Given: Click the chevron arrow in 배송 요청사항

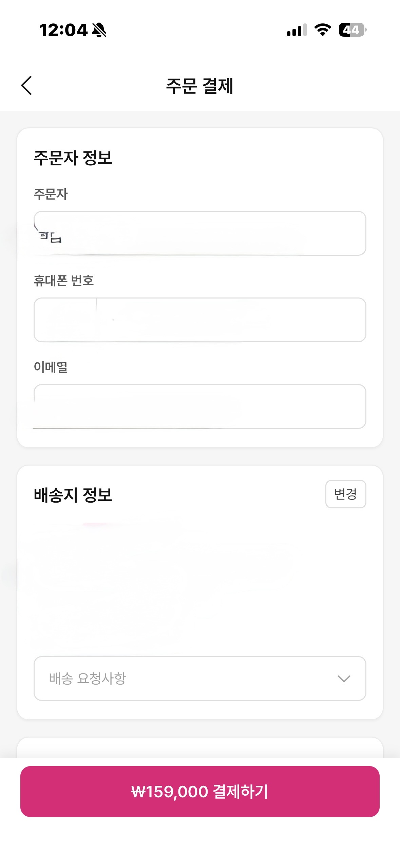Looking at the screenshot, I should coord(344,679).
